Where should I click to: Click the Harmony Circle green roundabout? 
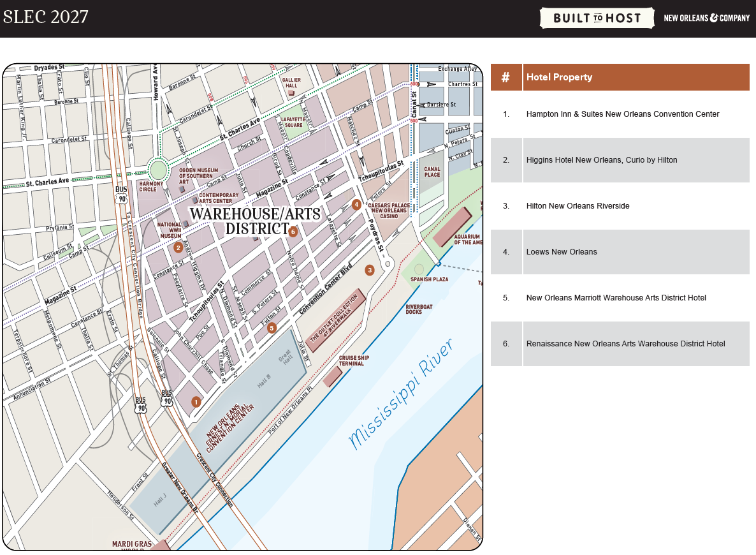157,171
